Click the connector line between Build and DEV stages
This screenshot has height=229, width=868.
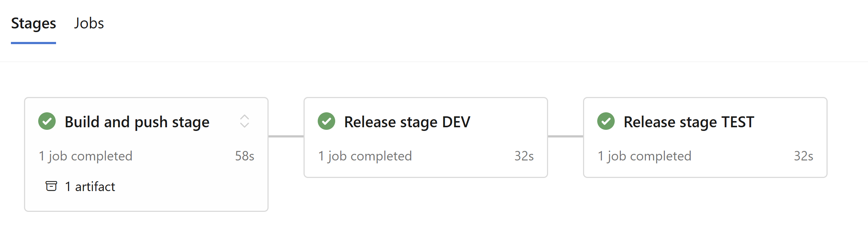[286, 136]
